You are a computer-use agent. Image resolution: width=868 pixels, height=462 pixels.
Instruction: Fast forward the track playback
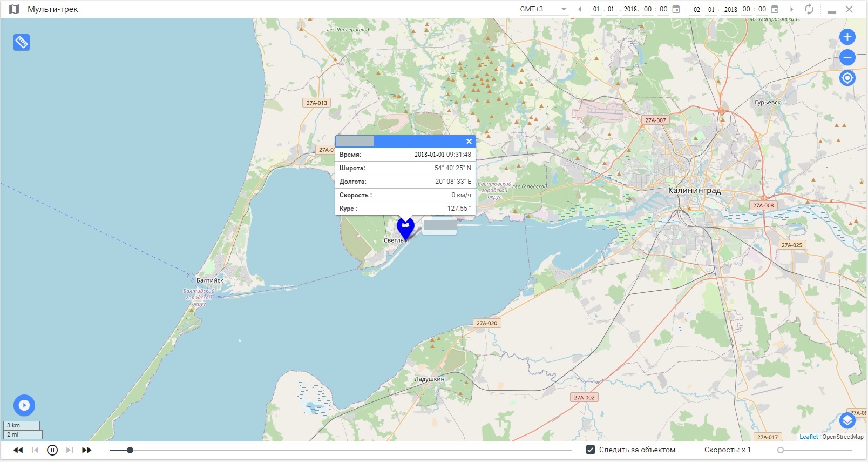coord(86,450)
